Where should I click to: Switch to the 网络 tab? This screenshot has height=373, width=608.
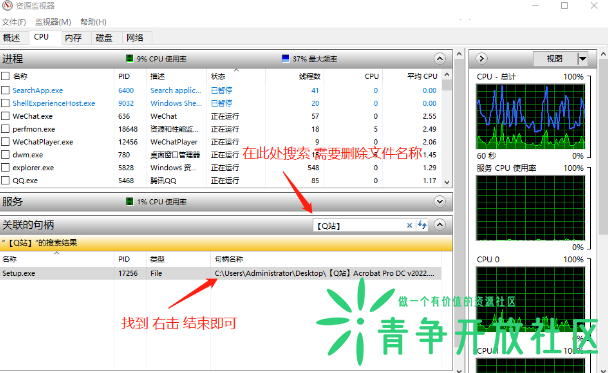135,38
